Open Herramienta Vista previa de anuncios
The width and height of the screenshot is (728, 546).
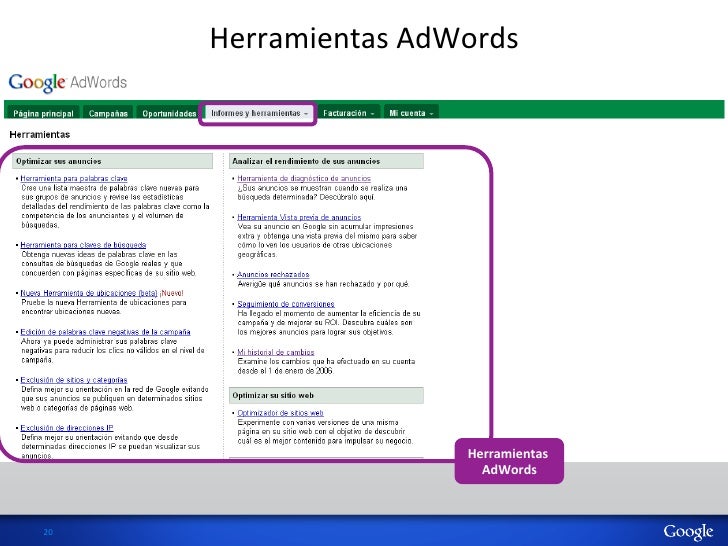click(299, 217)
